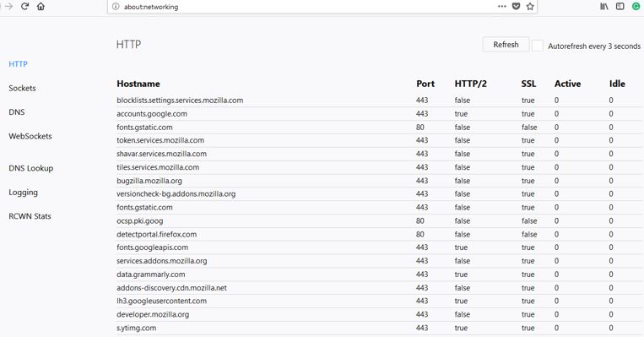Click SSL false value for detectportal.firefox.com
This screenshot has height=337, width=644.
[529, 234]
